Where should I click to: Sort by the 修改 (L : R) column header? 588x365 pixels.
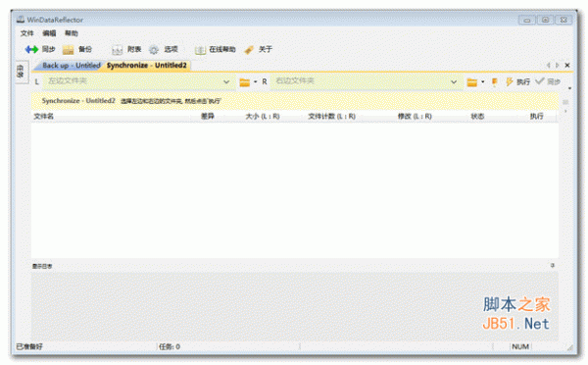click(415, 117)
